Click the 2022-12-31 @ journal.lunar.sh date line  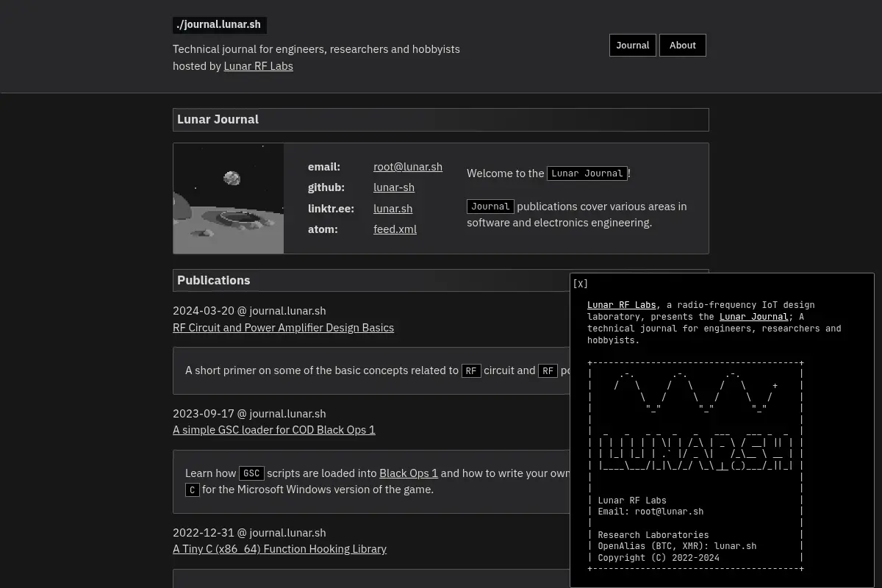click(x=249, y=533)
